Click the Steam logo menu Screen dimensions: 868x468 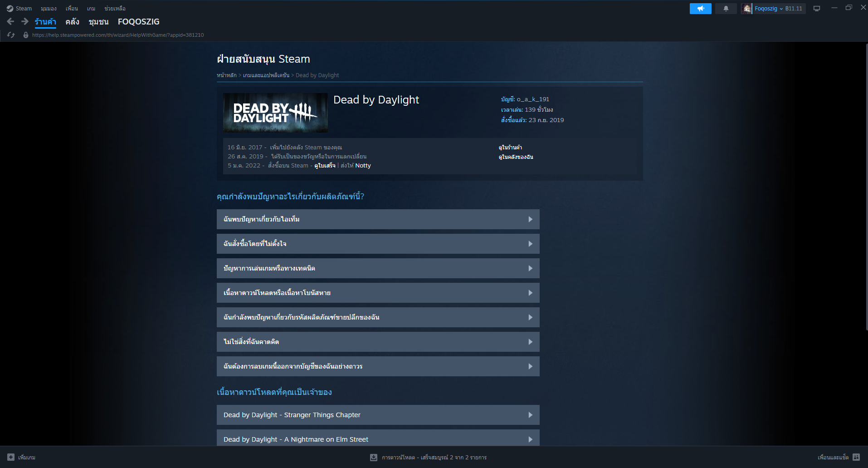[10, 9]
